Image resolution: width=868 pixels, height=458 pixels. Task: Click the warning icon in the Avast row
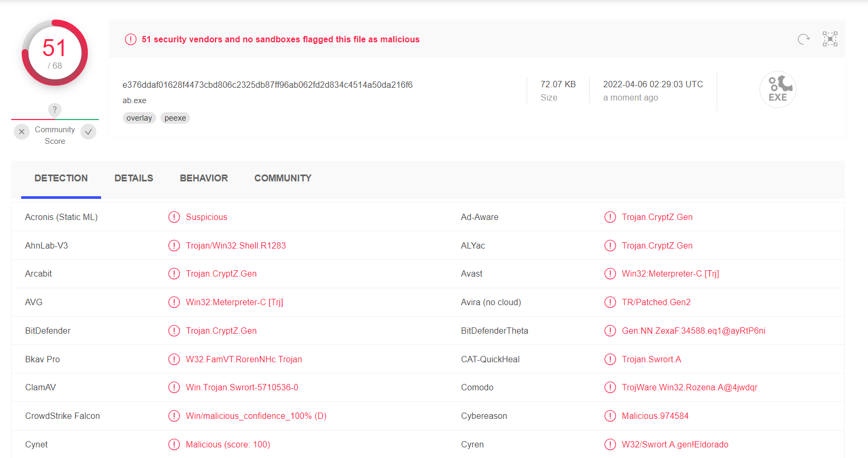coord(610,274)
